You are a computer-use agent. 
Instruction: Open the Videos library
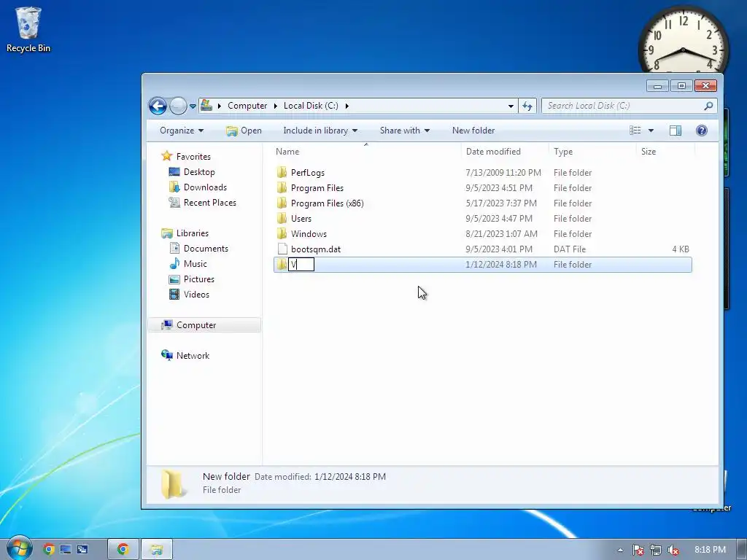coord(196,295)
